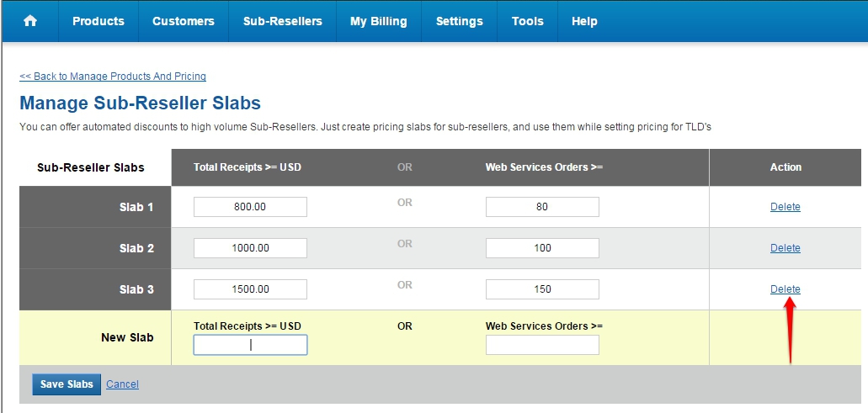Open the Tools menu
The image size is (868, 413).
click(x=528, y=21)
